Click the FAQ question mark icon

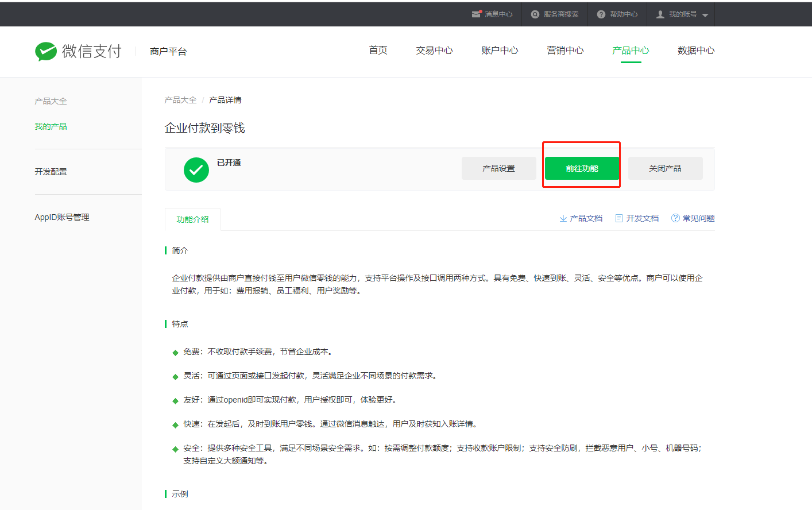pos(675,218)
